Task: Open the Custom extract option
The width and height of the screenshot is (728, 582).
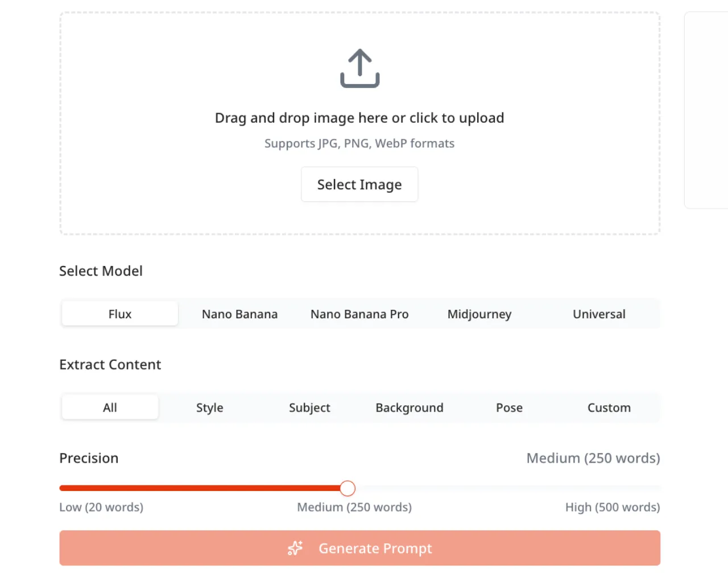Action: coord(609,408)
